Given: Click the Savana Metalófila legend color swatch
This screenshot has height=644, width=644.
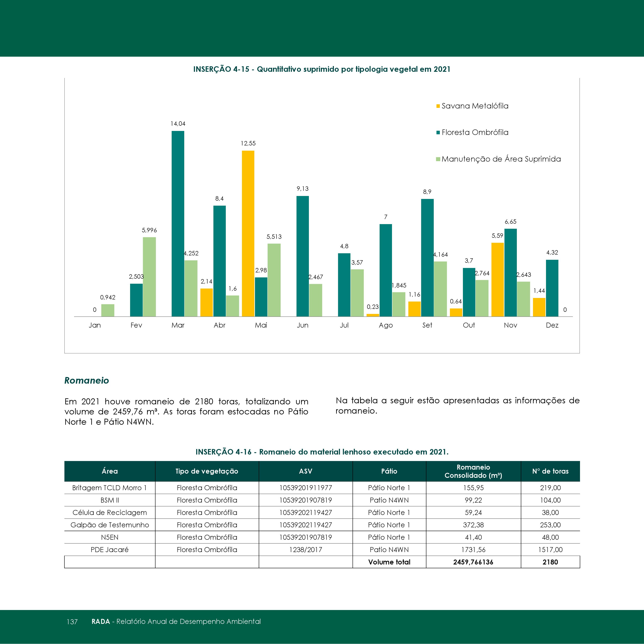Looking at the screenshot, I should [x=438, y=106].
